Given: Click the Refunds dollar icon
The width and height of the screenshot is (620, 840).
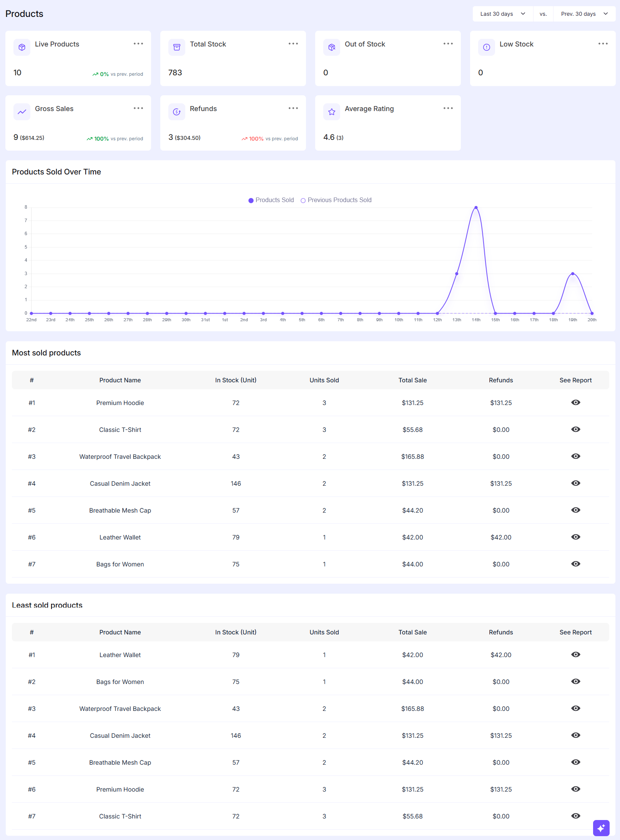Looking at the screenshot, I should 177,112.
